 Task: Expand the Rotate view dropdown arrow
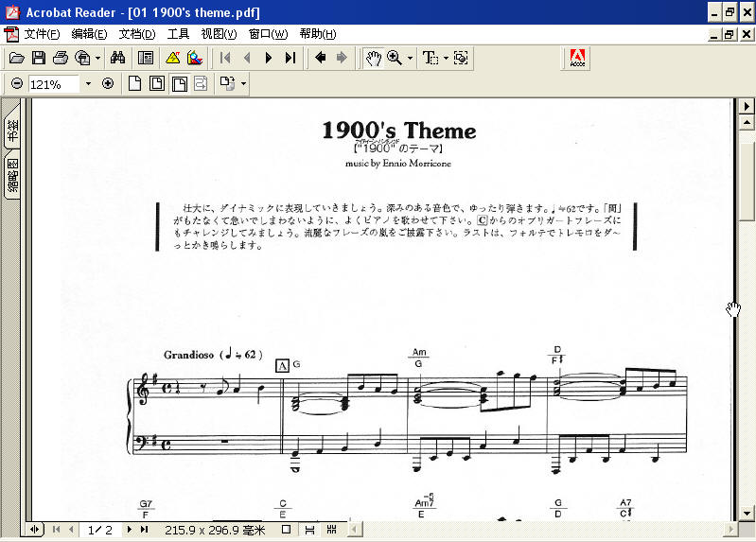pyautogui.click(x=243, y=84)
